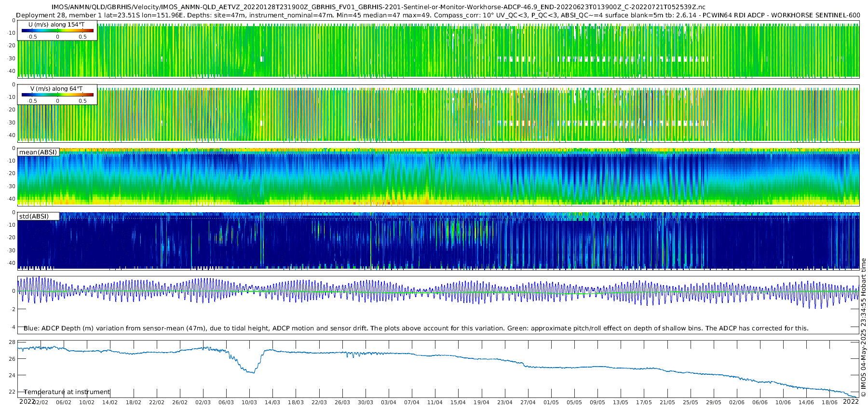Click the 23/04 date tick
Viewport: 868px width, 410px height.
[x=505, y=402]
